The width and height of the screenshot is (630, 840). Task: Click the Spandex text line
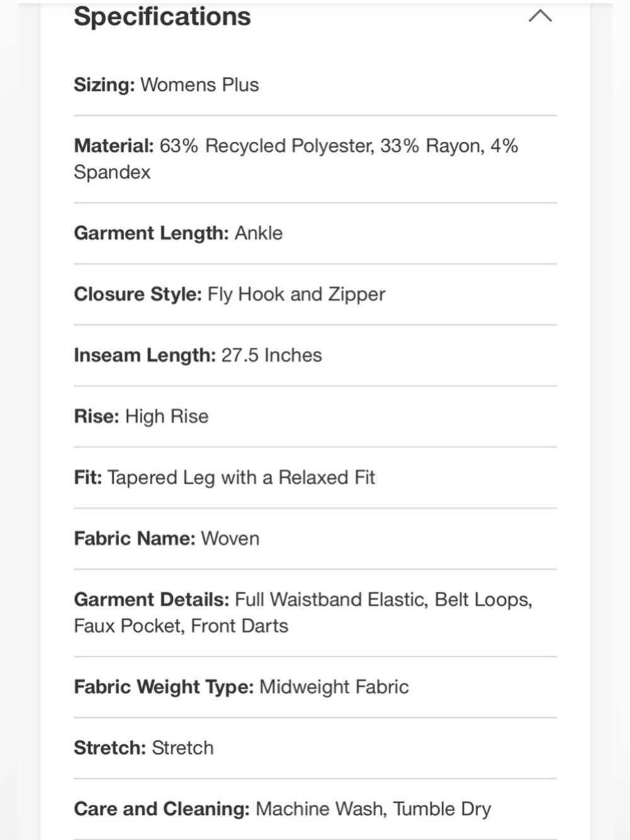[112, 172]
